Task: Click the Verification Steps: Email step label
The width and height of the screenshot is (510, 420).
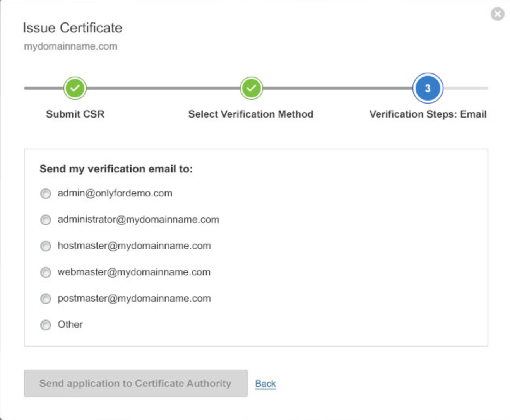Action: (x=428, y=114)
